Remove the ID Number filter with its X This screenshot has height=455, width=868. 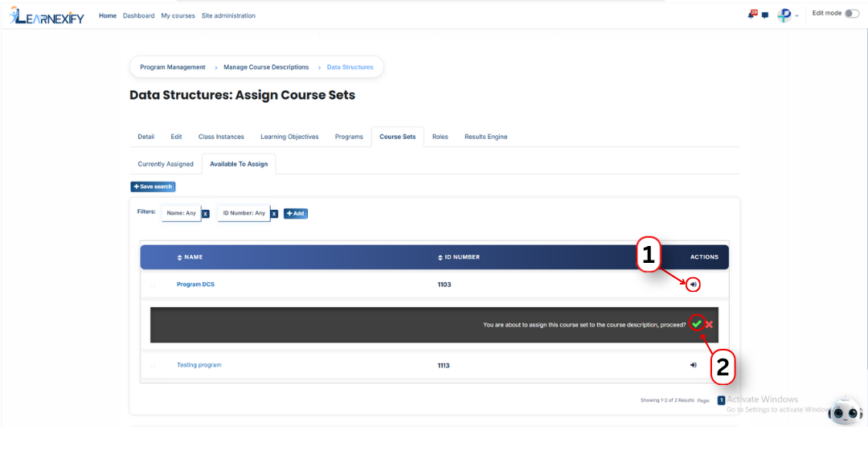tap(274, 214)
